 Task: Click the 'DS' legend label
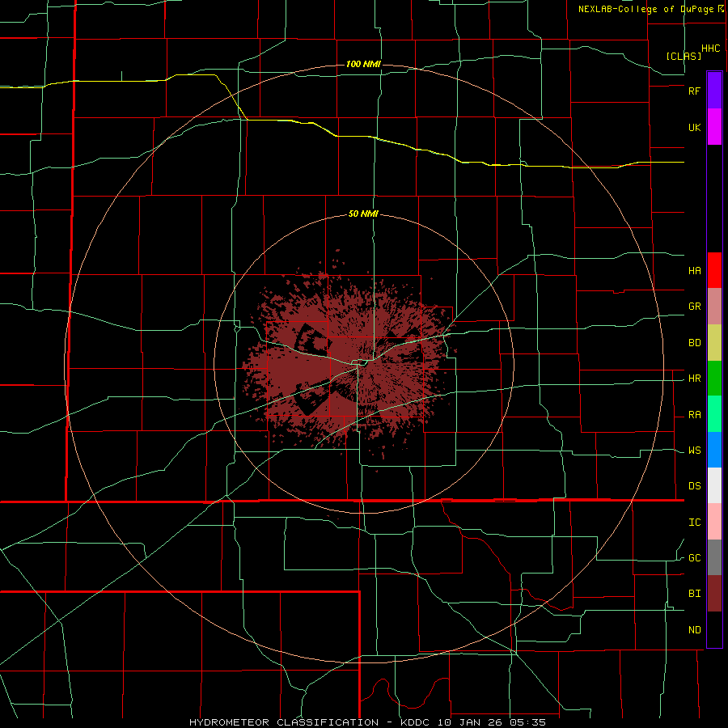pos(695,486)
